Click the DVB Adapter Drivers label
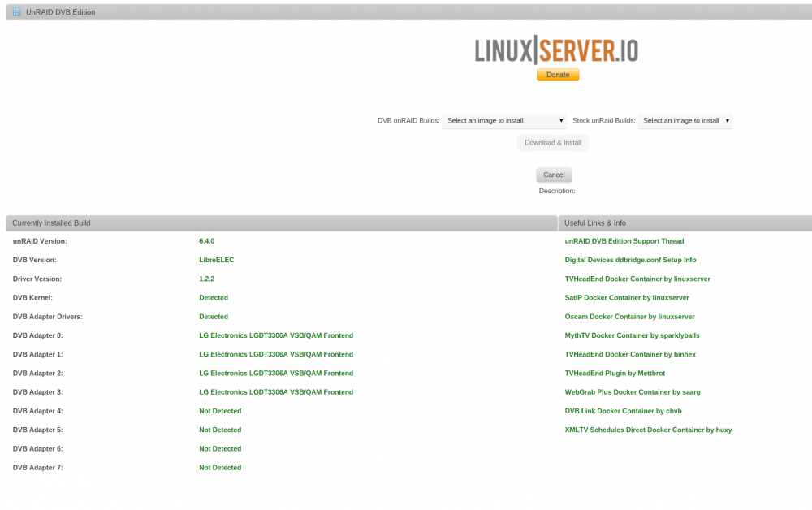 click(x=48, y=317)
